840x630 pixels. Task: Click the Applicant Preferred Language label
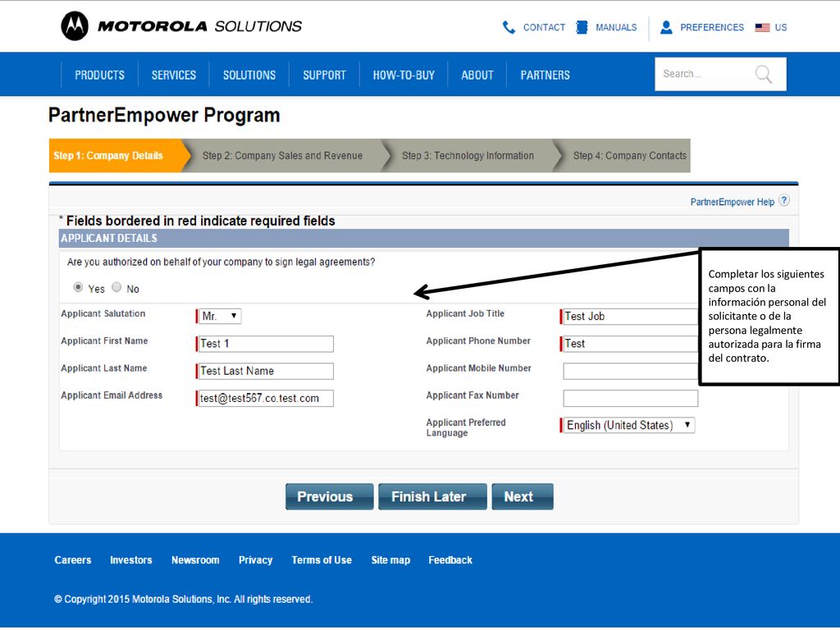466,427
